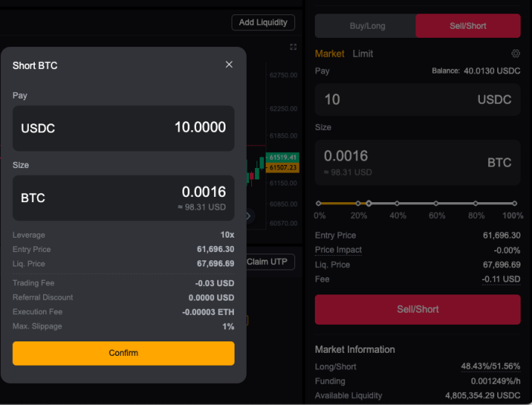This screenshot has width=532, height=405.
Task: Set the slider to the 40% marker
Action: [x=397, y=204]
